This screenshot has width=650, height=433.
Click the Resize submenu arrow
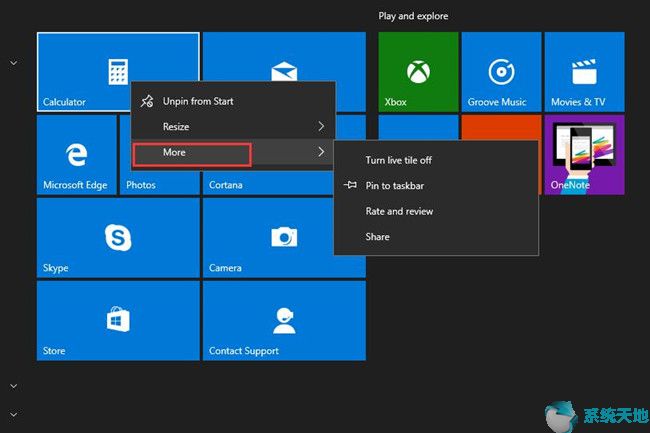coord(321,126)
